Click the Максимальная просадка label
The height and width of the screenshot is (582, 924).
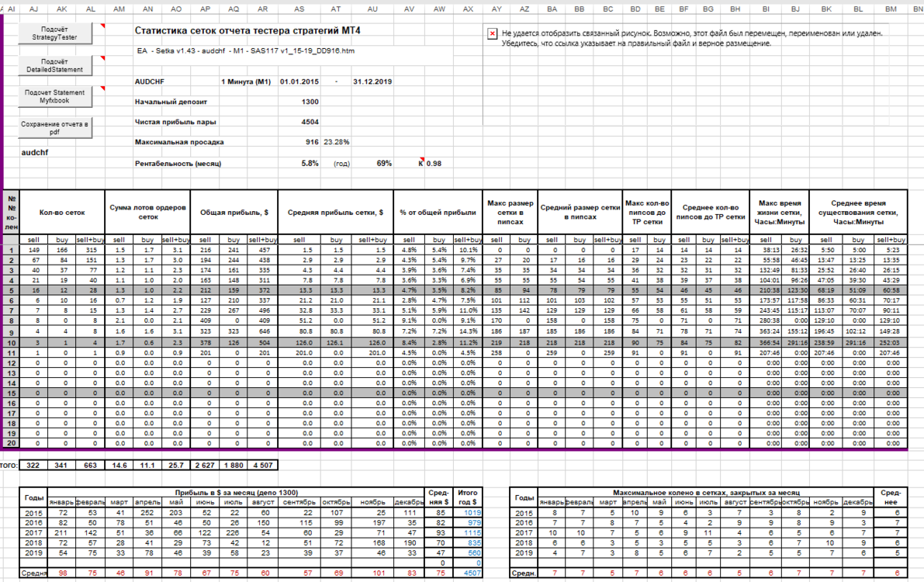[x=179, y=142]
